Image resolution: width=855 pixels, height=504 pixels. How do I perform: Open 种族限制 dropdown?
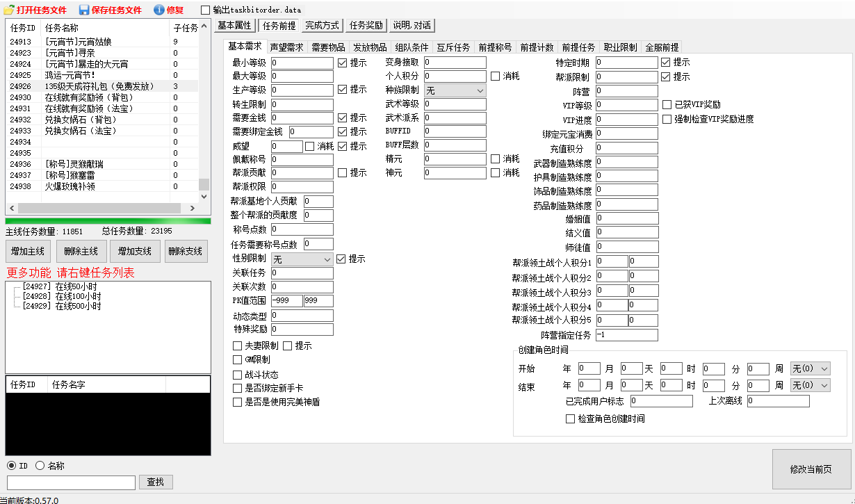[455, 90]
